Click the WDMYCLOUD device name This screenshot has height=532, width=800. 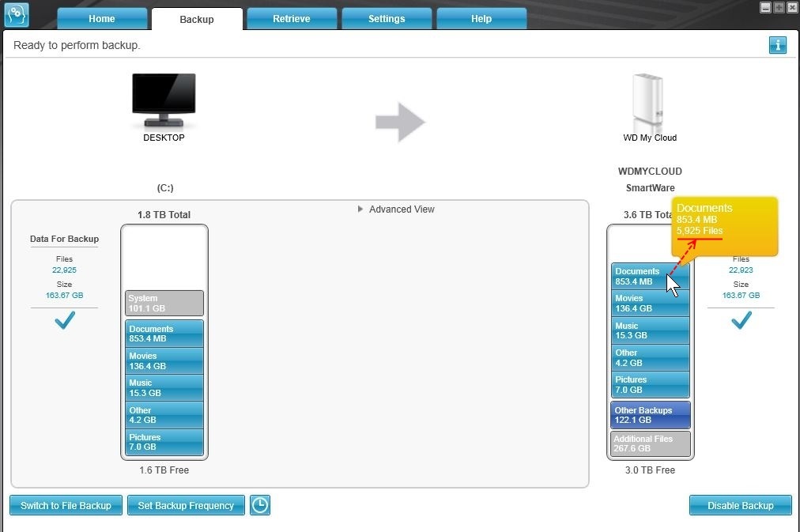point(650,172)
